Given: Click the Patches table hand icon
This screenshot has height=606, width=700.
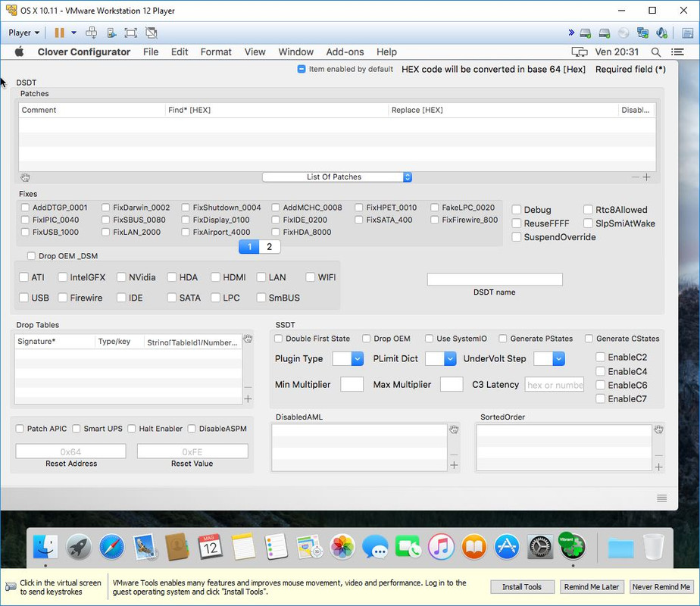Looking at the screenshot, I should 25,177.
